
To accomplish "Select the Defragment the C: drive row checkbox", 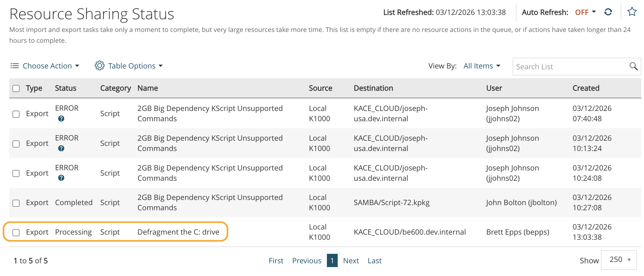I will (16, 232).
